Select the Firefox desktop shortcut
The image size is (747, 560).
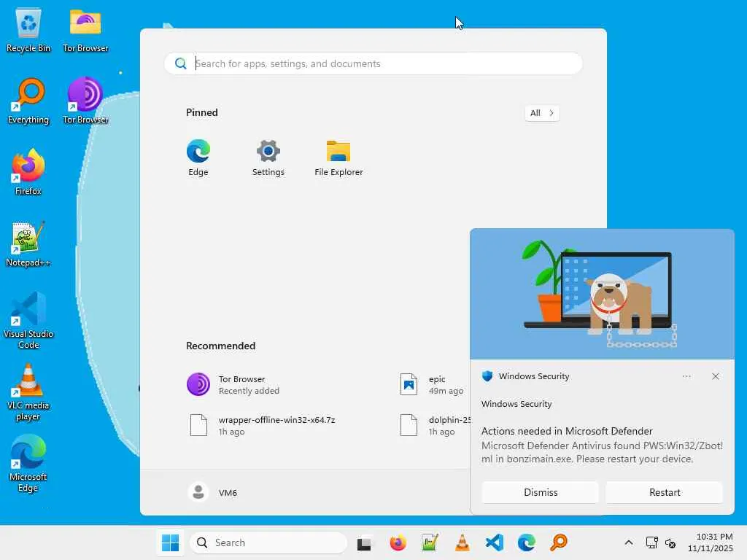(x=28, y=172)
